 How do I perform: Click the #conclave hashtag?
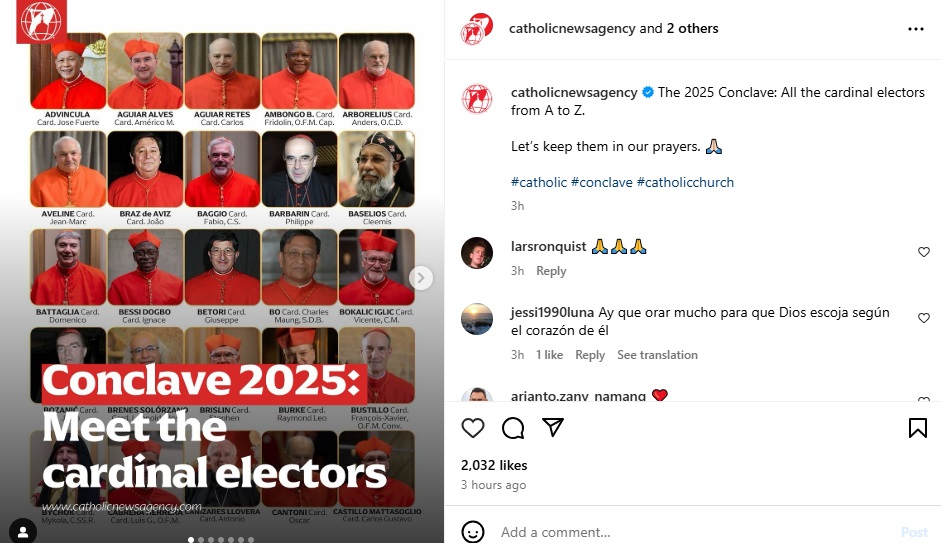pos(601,182)
